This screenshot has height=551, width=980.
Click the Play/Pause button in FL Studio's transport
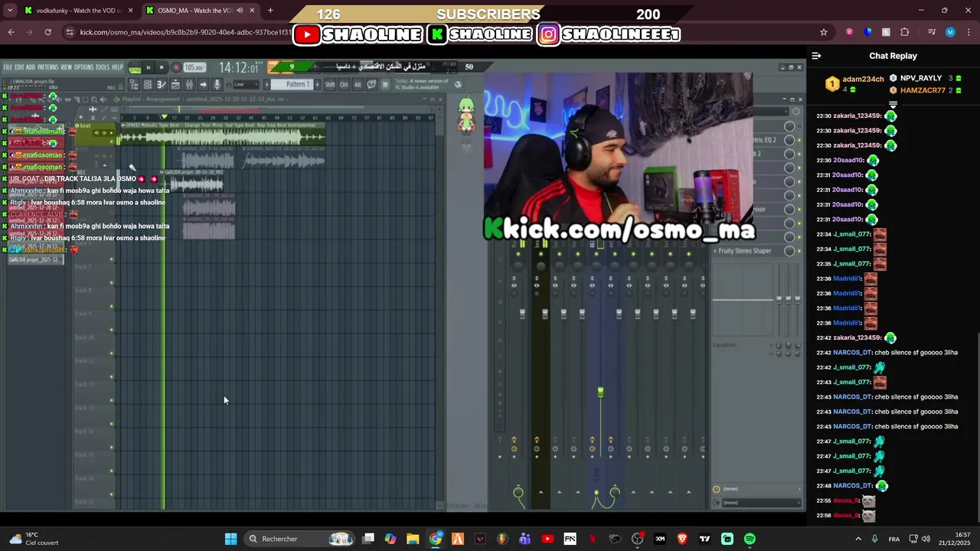pos(148,67)
